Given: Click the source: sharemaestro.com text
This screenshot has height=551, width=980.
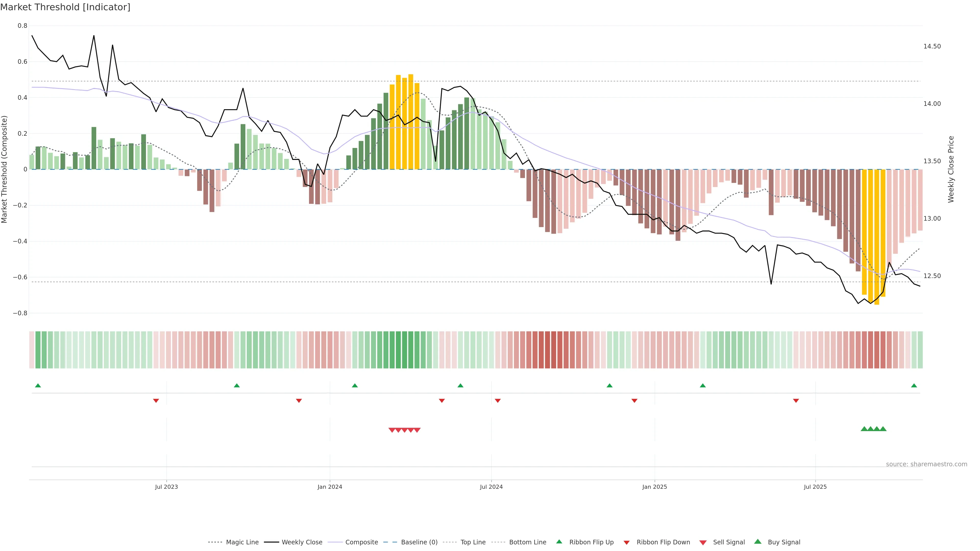Looking at the screenshot, I should point(926,464).
